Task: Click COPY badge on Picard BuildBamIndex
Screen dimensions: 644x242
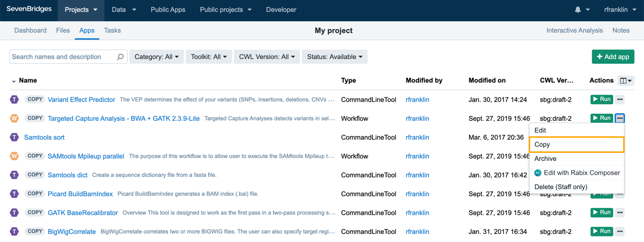Action: coord(35,193)
